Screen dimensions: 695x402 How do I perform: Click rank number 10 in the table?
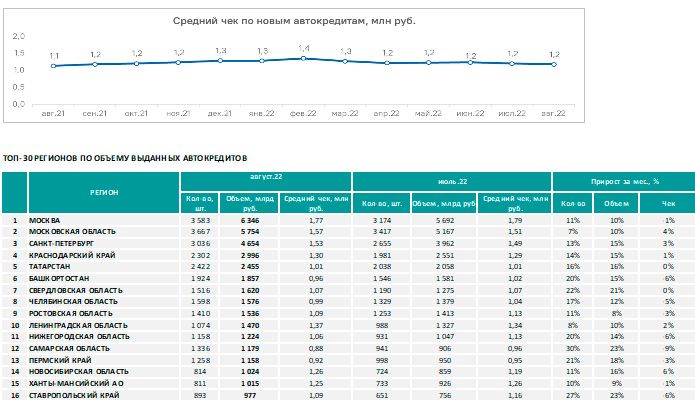15,325
